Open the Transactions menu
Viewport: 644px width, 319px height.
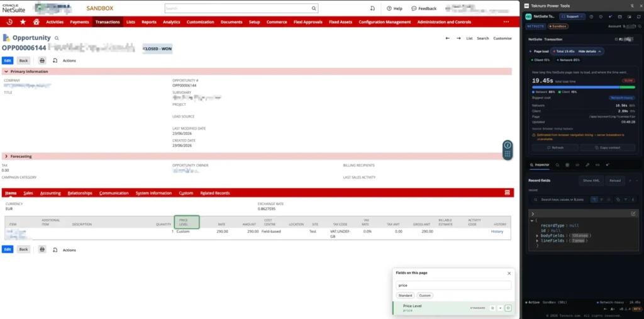click(x=108, y=22)
